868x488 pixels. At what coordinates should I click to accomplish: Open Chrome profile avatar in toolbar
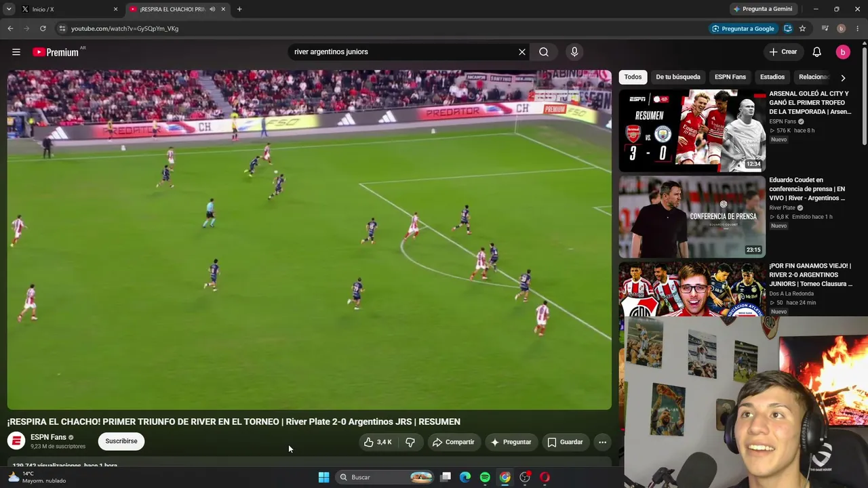[x=841, y=28]
